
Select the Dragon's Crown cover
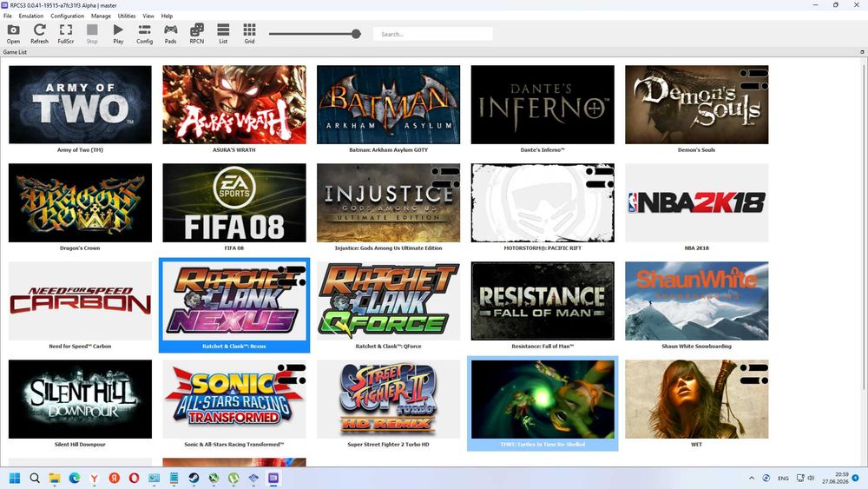(x=80, y=202)
